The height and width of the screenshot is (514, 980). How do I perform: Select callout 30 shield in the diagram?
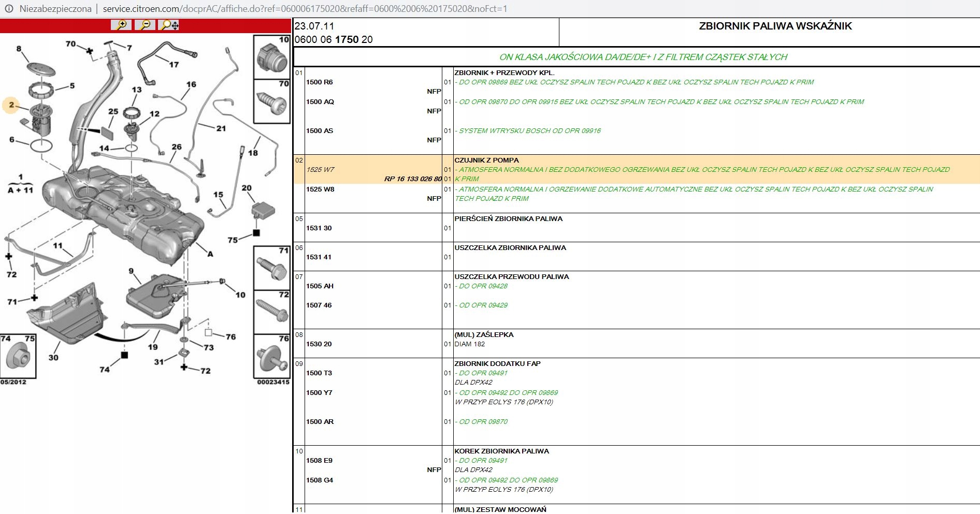tap(53, 357)
